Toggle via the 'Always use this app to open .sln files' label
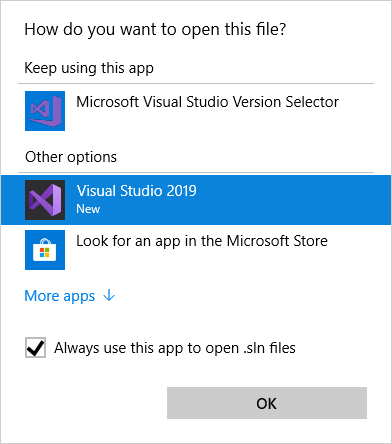 tap(175, 348)
